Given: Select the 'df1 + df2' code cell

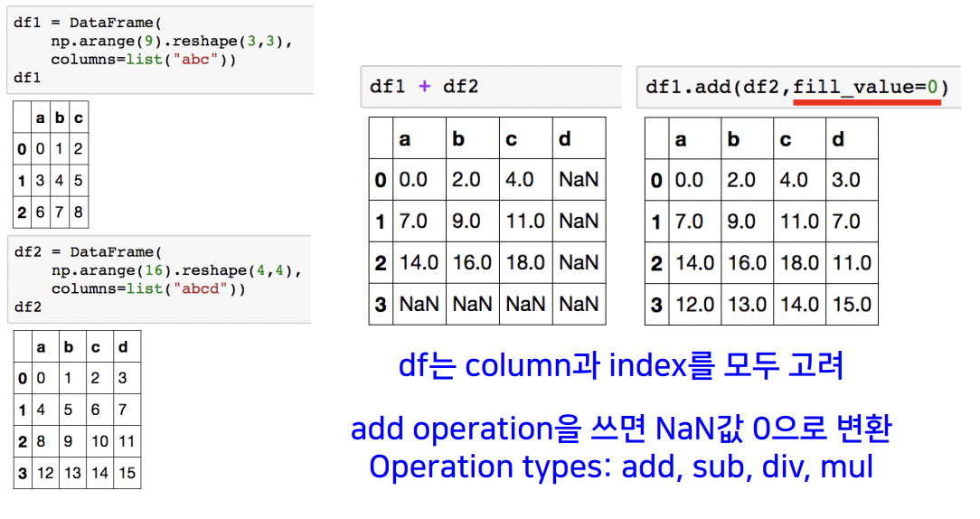Looking at the screenshot, I should 491,87.
